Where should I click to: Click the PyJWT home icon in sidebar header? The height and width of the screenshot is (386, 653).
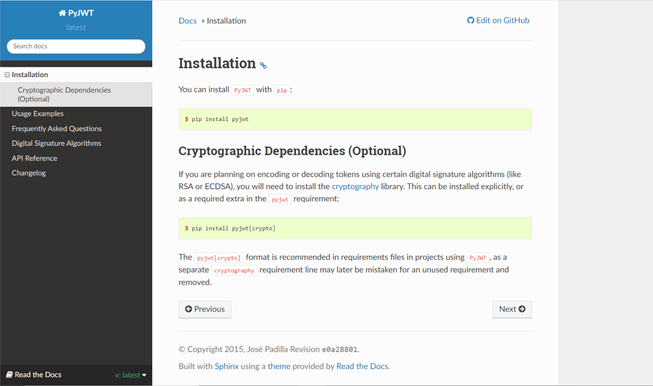pyautogui.click(x=62, y=13)
